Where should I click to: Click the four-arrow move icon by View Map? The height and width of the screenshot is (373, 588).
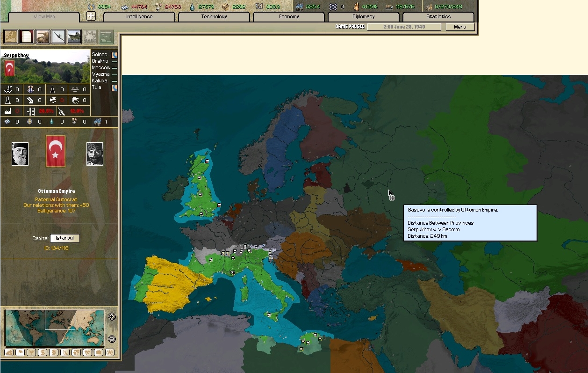point(91,16)
